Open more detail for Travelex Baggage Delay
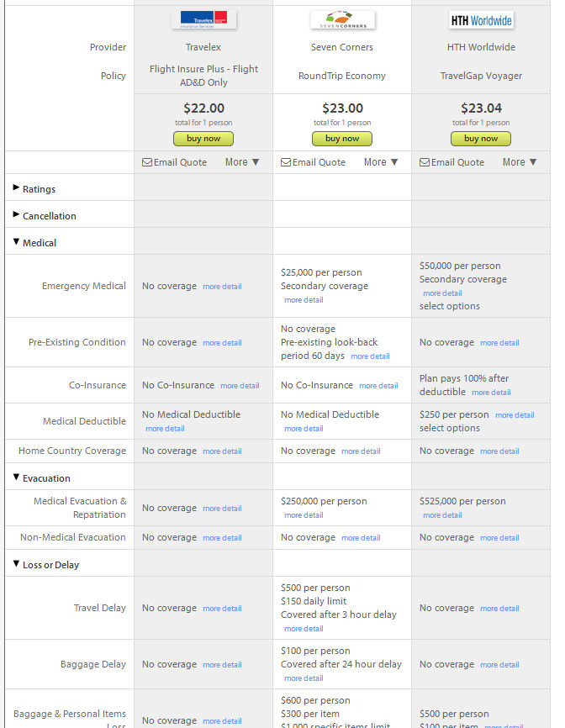 point(222,664)
